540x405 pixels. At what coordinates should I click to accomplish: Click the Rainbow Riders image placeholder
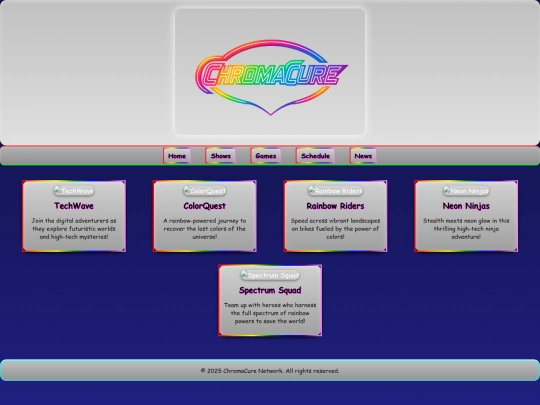pyautogui.click(x=335, y=191)
